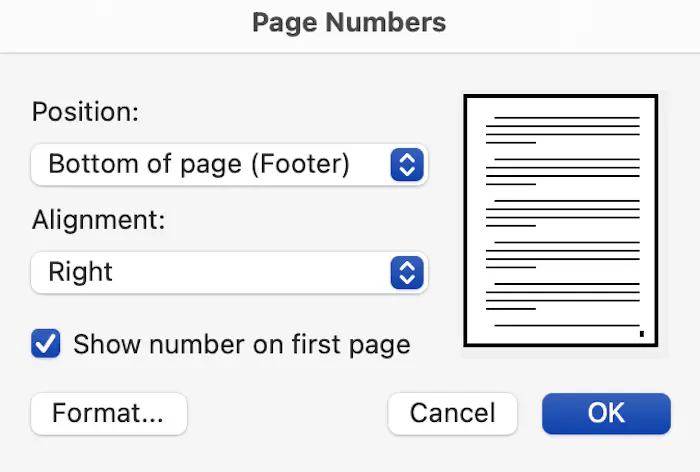
Task: Open the Position dropdown menu
Action: pyautogui.click(x=228, y=164)
